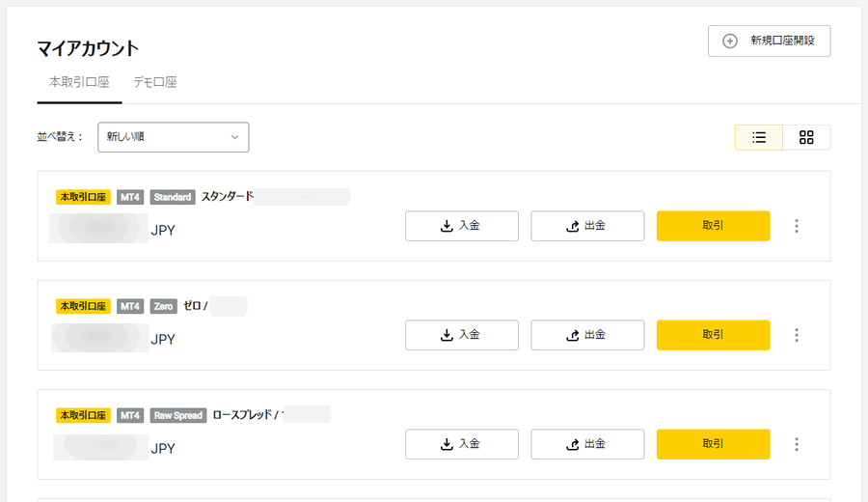Open more options for Zero account
The width and height of the screenshot is (868, 502).
tap(797, 335)
